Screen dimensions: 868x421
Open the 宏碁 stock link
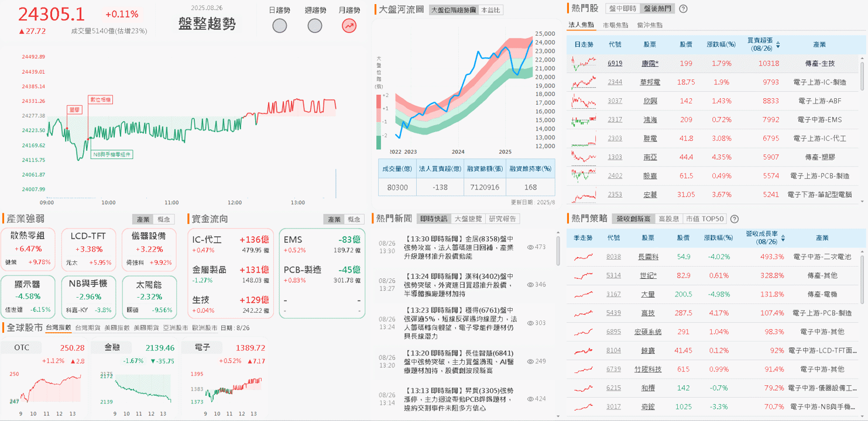pos(650,195)
